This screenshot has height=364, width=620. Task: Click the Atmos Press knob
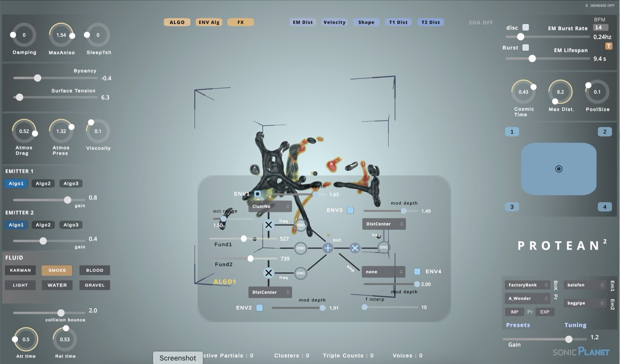click(61, 131)
